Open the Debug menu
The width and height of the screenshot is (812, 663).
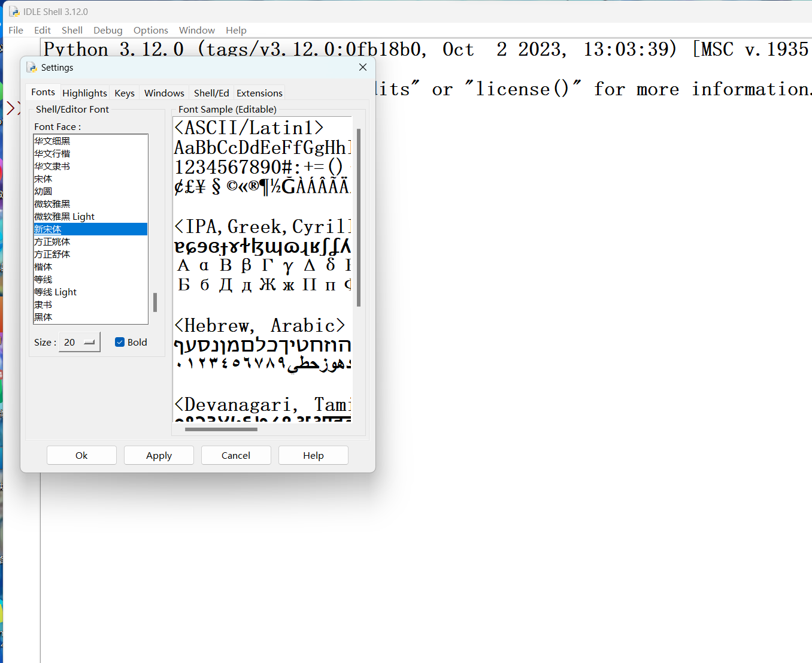pos(108,30)
